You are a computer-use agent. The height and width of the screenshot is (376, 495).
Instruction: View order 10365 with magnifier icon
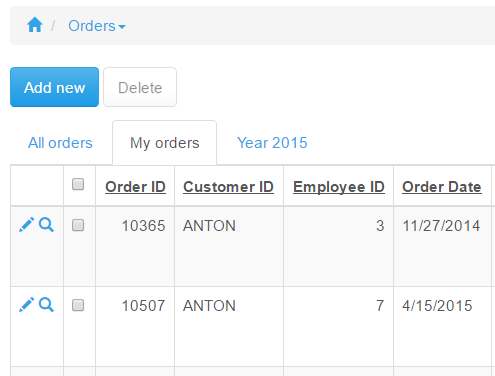pyautogui.click(x=46, y=225)
